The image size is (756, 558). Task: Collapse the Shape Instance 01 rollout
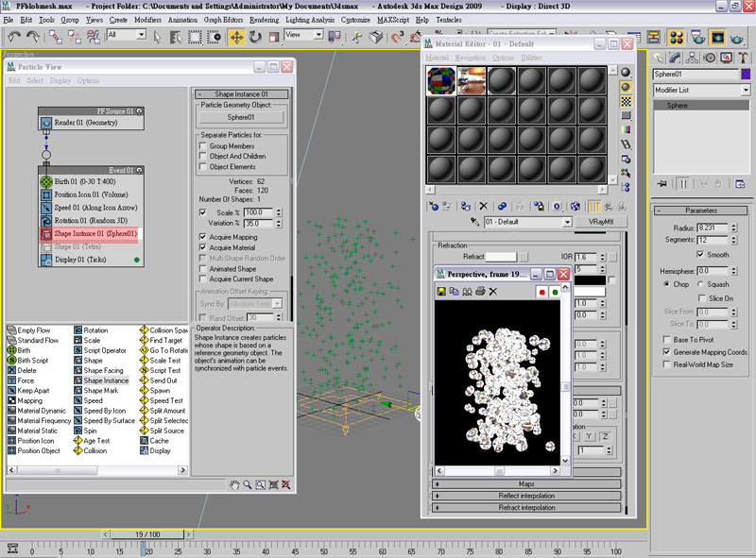(x=242, y=94)
